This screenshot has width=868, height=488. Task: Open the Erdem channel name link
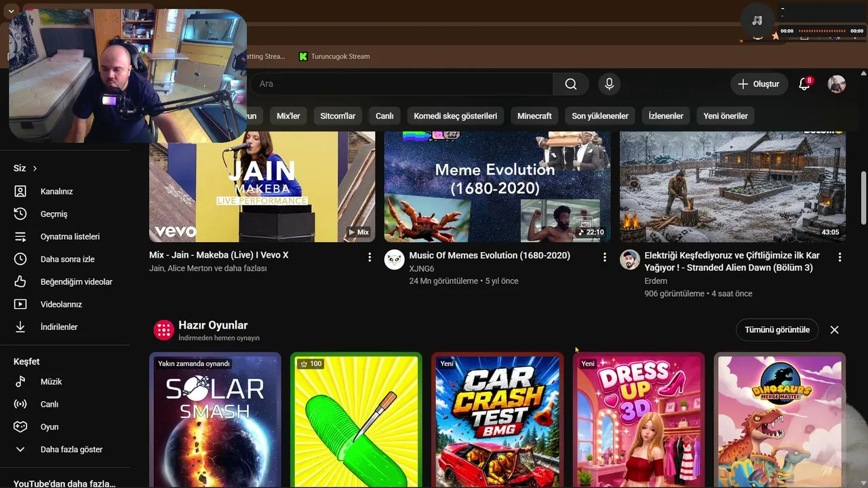(x=656, y=281)
